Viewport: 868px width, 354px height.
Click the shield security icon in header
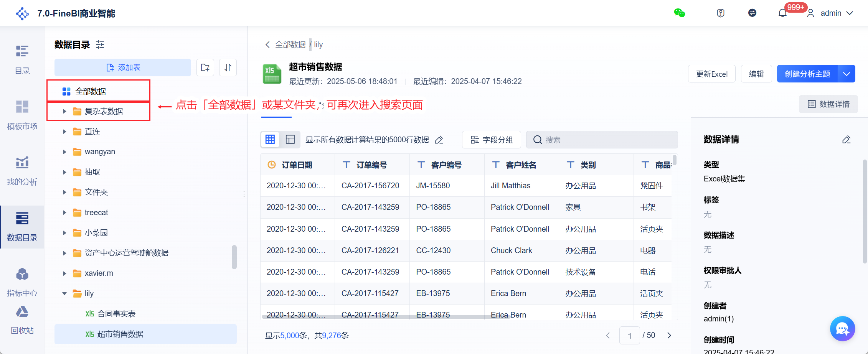pos(721,13)
